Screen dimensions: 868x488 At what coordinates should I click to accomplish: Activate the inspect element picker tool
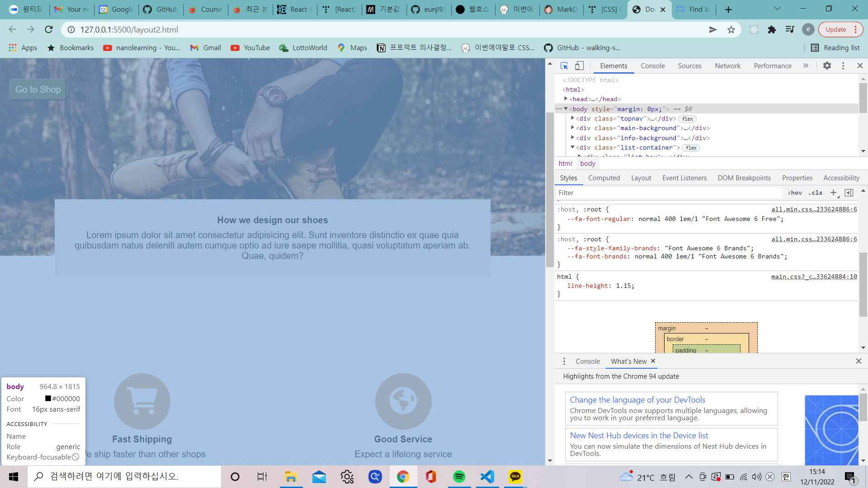tap(564, 66)
